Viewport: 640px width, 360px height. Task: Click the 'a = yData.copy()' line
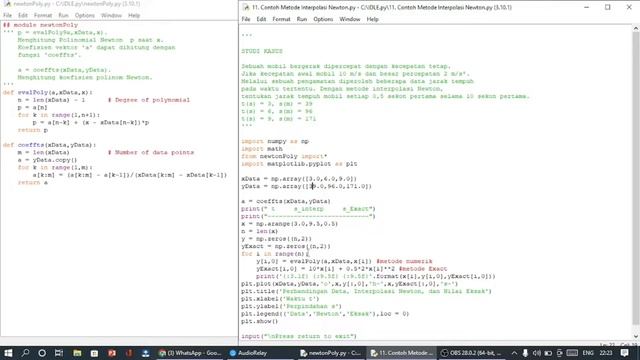[47, 160]
